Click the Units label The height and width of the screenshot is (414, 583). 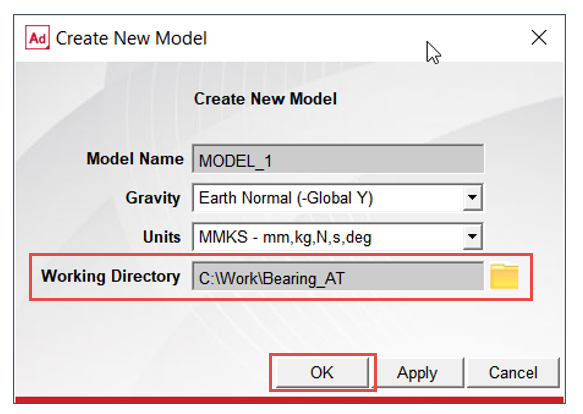tap(162, 237)
